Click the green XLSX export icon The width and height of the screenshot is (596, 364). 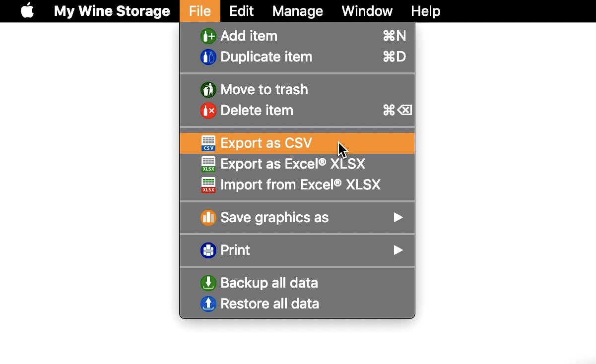coord(208,164)
